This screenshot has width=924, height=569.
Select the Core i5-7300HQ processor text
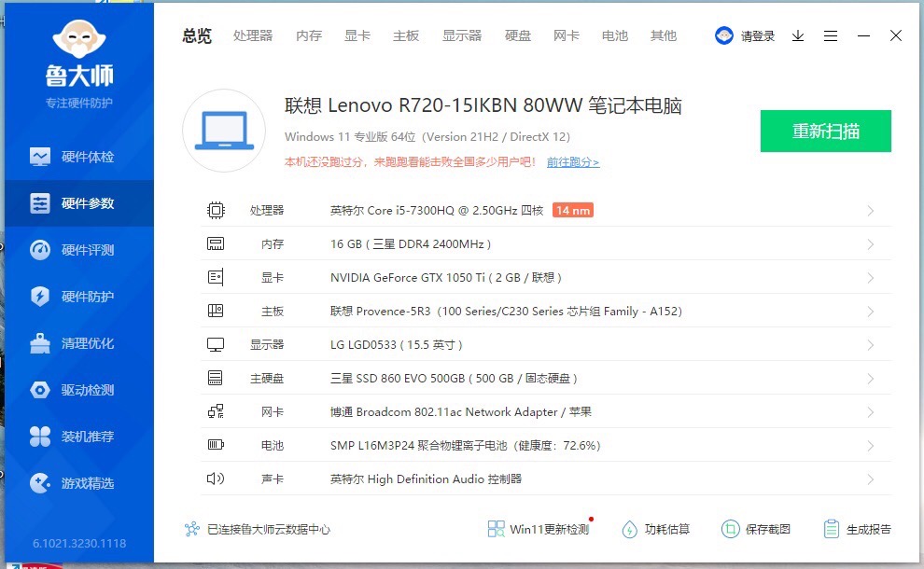[x=437, y=210]
